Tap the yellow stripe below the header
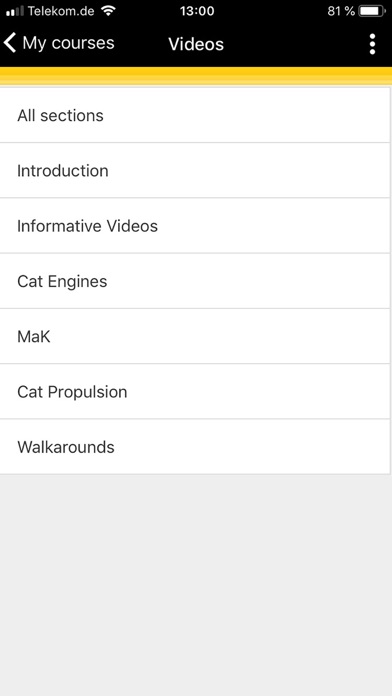Image resolution: width=392 pixels, height=696 pixels. click(196, 76)
